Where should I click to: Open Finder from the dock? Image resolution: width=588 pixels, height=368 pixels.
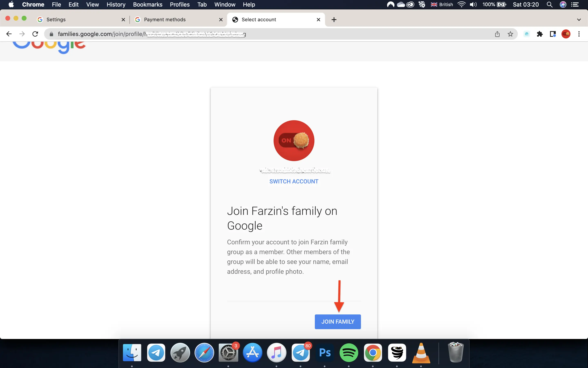pos(132,353)
